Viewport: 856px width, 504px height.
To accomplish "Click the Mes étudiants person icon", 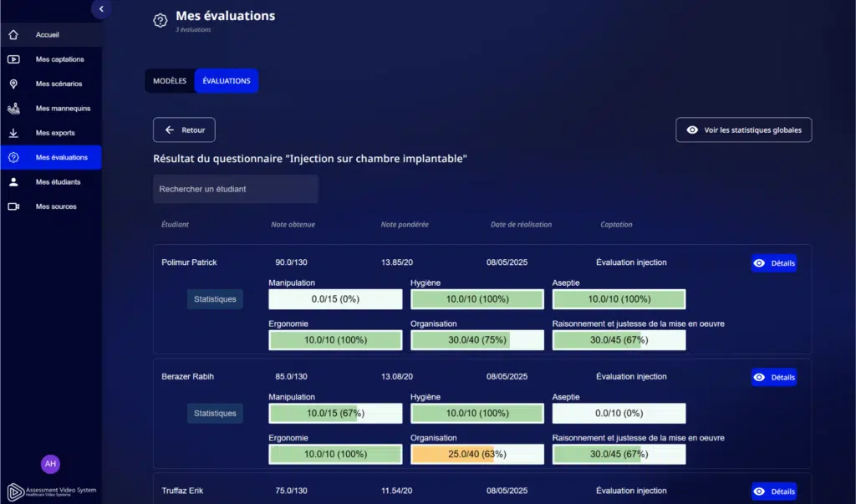I will (x=13, y=182).
